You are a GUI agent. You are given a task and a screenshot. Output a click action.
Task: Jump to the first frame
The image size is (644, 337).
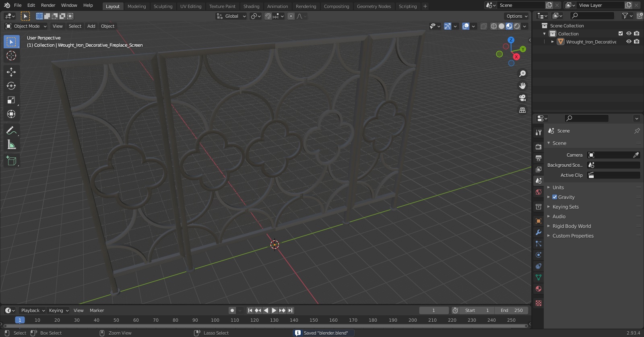(250, 310)
